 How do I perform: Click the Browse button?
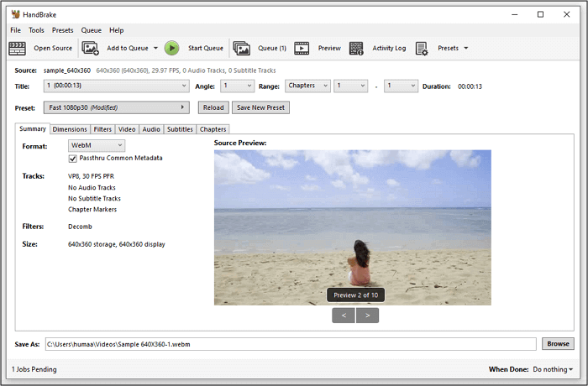tap(558, 343)
